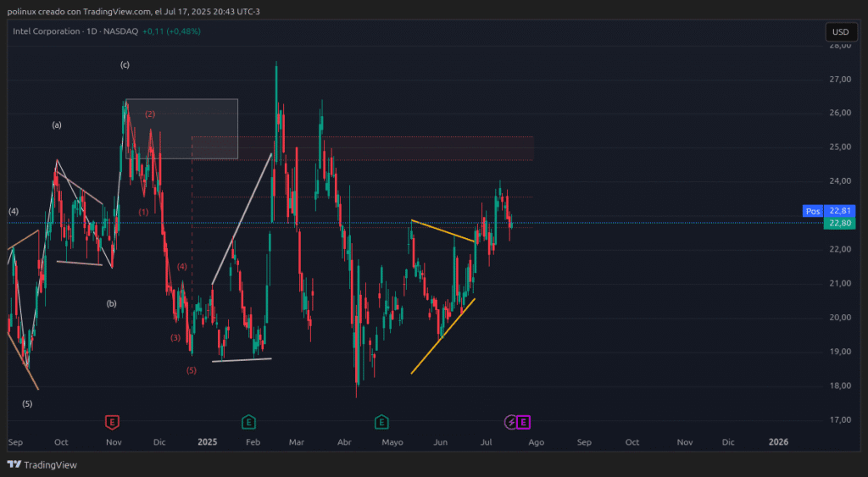
Task: Click the NASDAQ exchange label in the header
Action: [x=121, y=31]
